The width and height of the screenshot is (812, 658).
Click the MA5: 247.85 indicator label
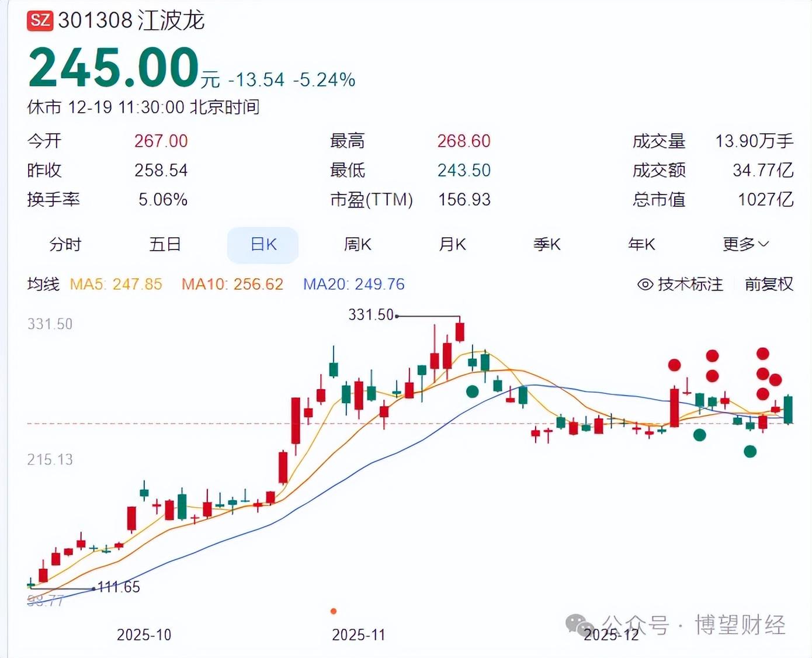pos(116,285)
